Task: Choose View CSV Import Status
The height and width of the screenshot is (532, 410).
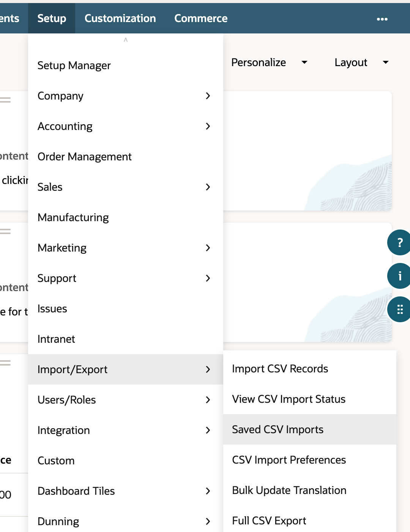Action: click(x=310, y=399)
